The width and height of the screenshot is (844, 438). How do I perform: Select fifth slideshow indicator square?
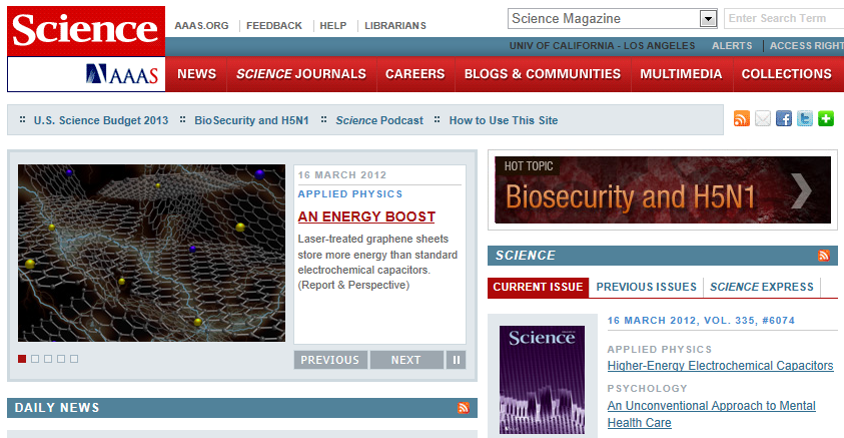[74, 359]
